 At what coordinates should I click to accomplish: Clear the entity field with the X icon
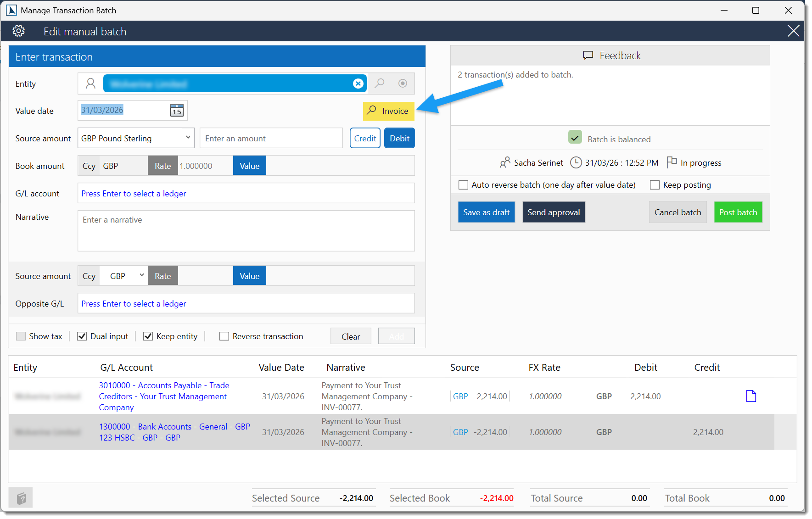tap(358, 84)
